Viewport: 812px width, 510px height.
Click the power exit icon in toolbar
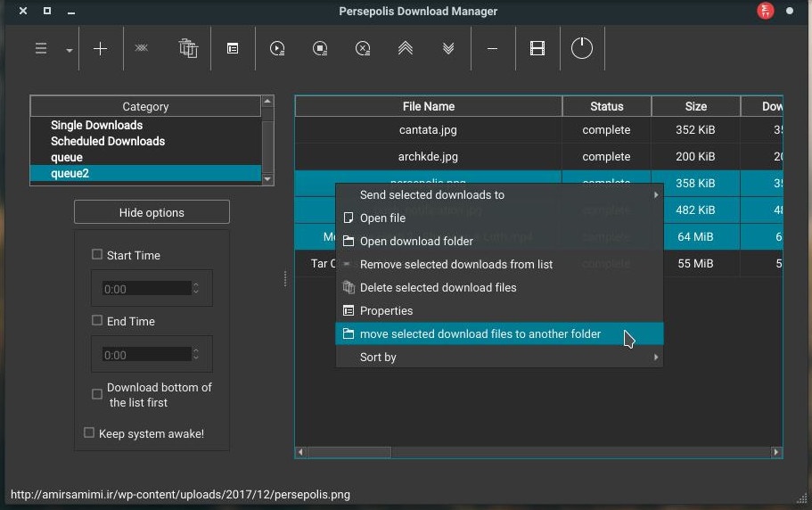tap(581, 48)
